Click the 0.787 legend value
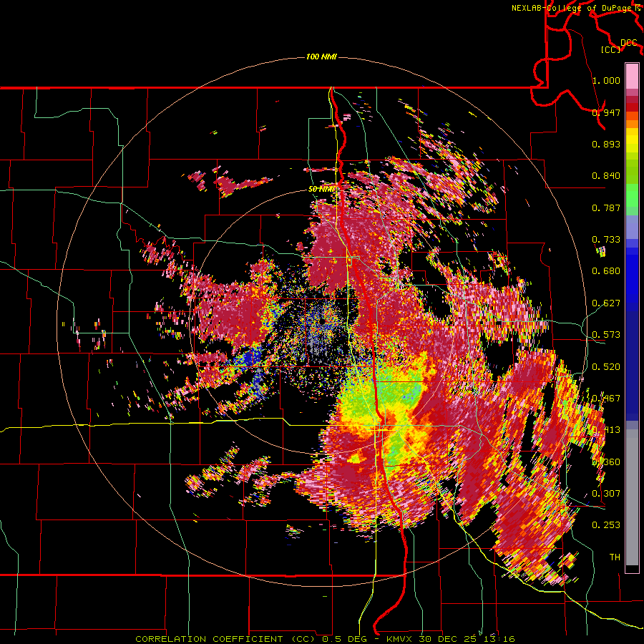Viewport: 644px width, 644px height. pyautogui.click(x=606, y=208)
